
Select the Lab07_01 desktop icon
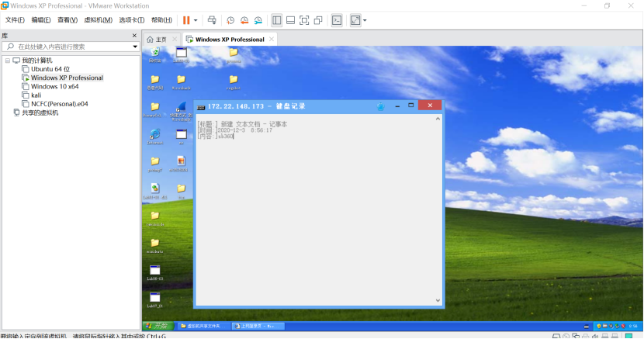(155, 300)
